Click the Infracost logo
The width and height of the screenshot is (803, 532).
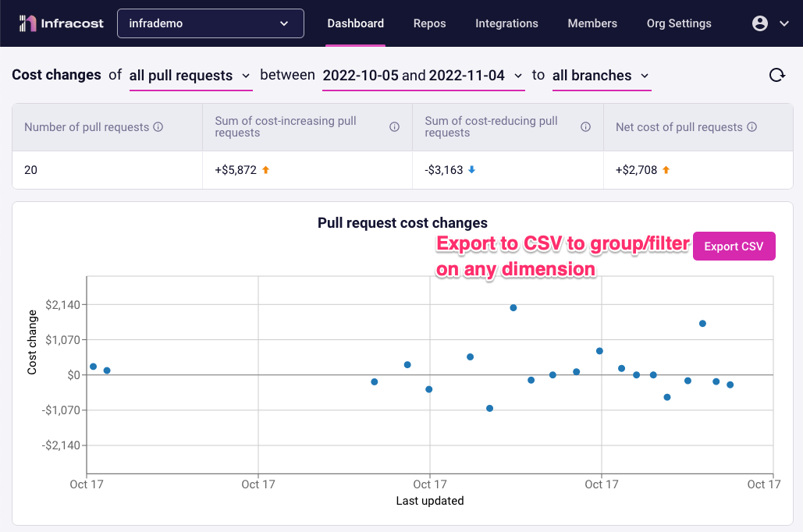pos(61,23)
